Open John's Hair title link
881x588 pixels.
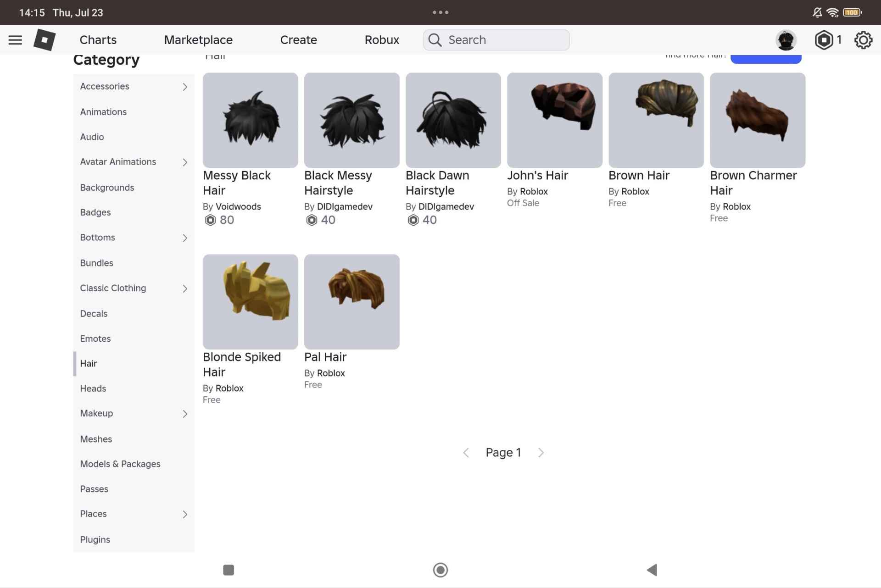point(537,175)
